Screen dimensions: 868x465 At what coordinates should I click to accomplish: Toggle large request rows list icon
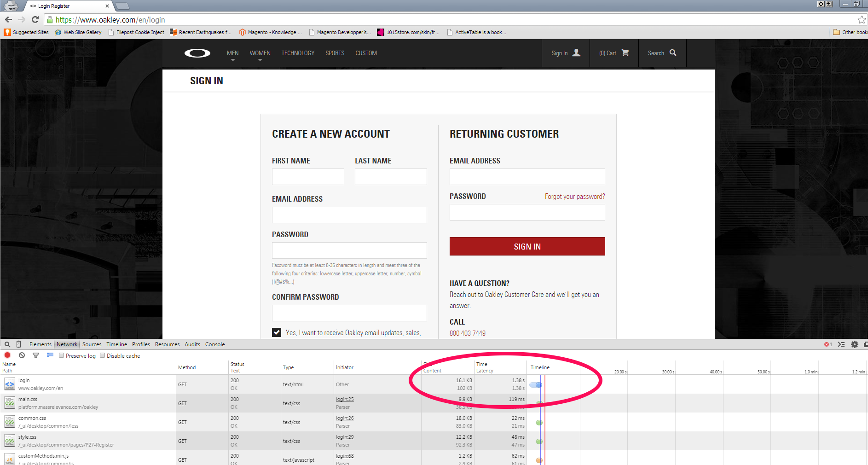pos(50,355)
